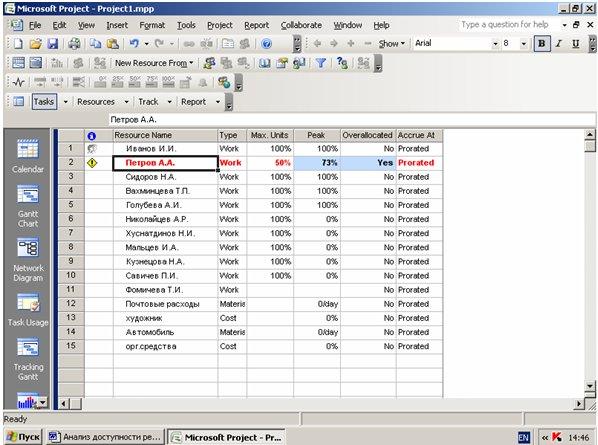The height and width of the screenshot is (445, 598).
Task: Click the Пуск start button
Action: [x=23, y=437]
